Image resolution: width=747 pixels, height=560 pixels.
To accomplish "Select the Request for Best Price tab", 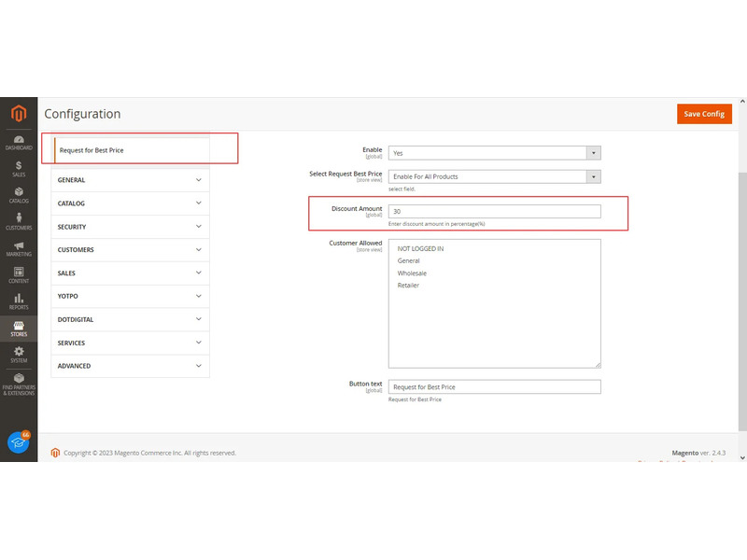I will [132, 150].
